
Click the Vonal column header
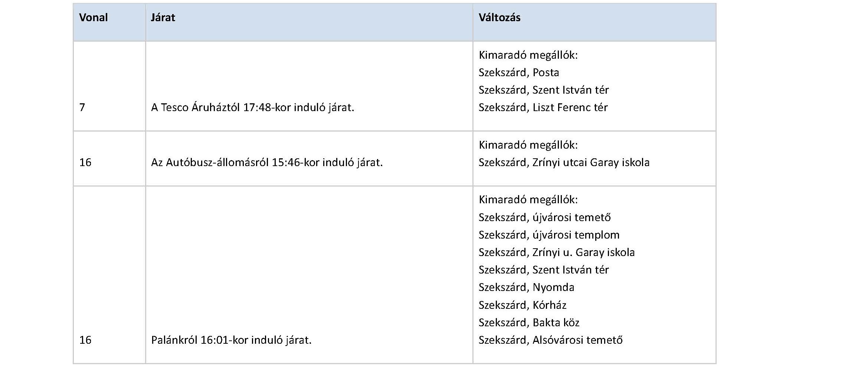click(x=94, y=17)
